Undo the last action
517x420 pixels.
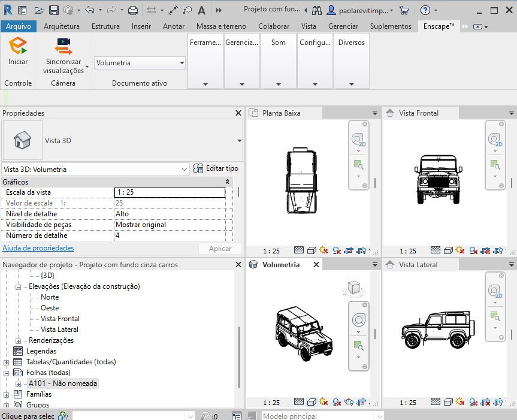(89, 10)
